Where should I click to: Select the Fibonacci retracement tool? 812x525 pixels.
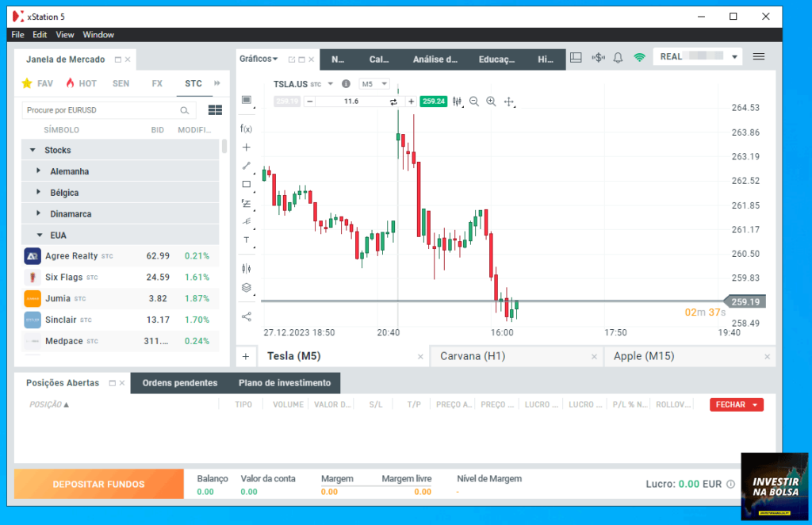(247, 203)
